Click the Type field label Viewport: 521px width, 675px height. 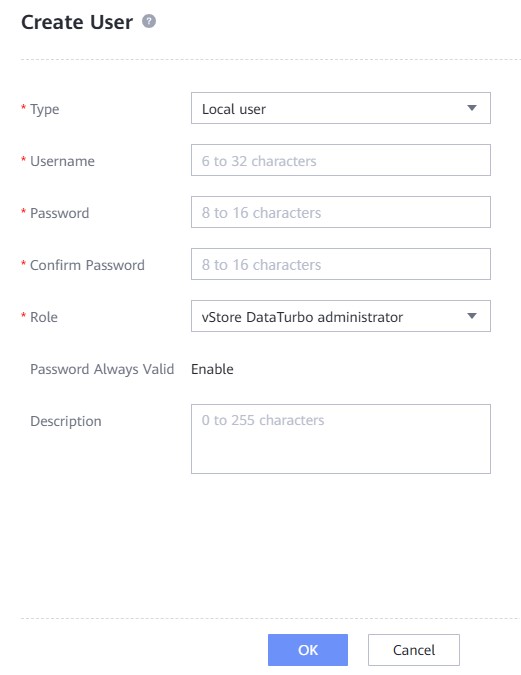tap(45, 109)
